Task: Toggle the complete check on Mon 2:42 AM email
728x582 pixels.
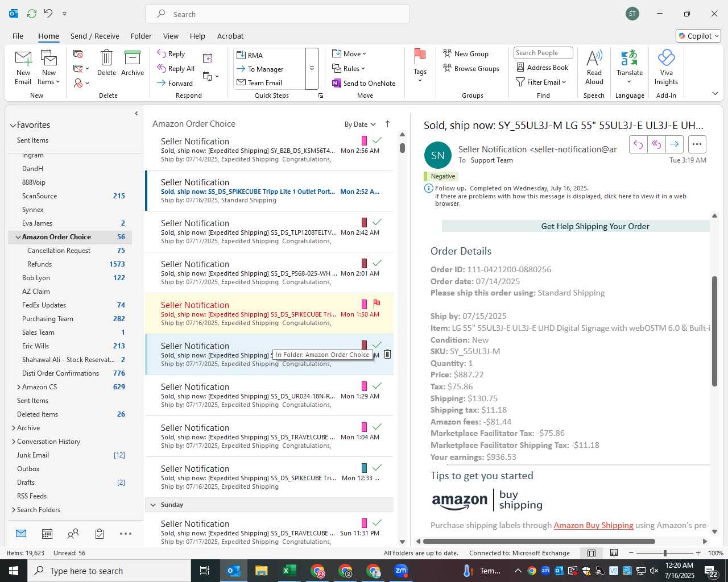Action: 377,222
